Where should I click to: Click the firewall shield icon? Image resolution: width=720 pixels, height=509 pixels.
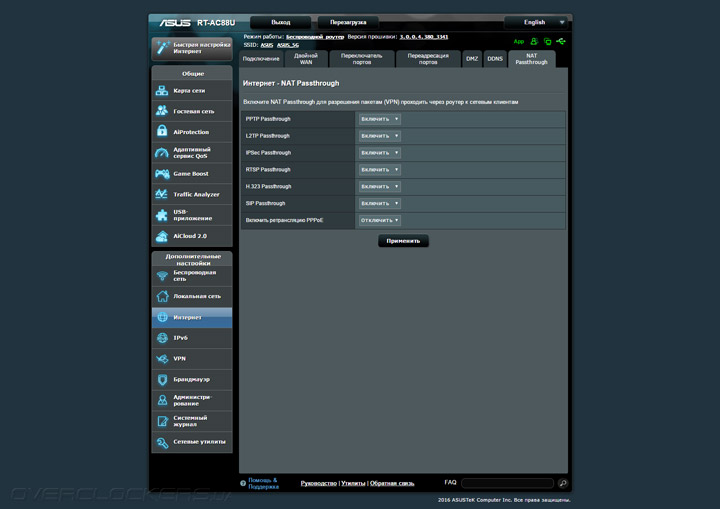[162, 379]
